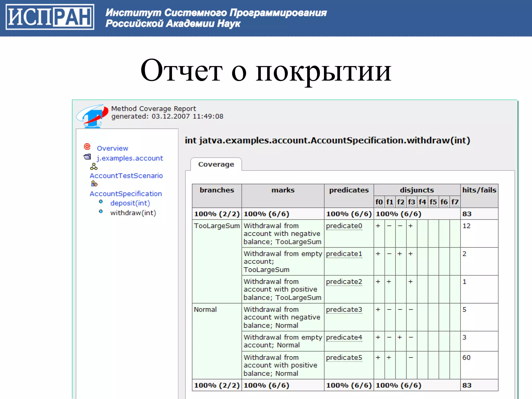Click the bullet icon beside deposit(int)

point(101,202)
